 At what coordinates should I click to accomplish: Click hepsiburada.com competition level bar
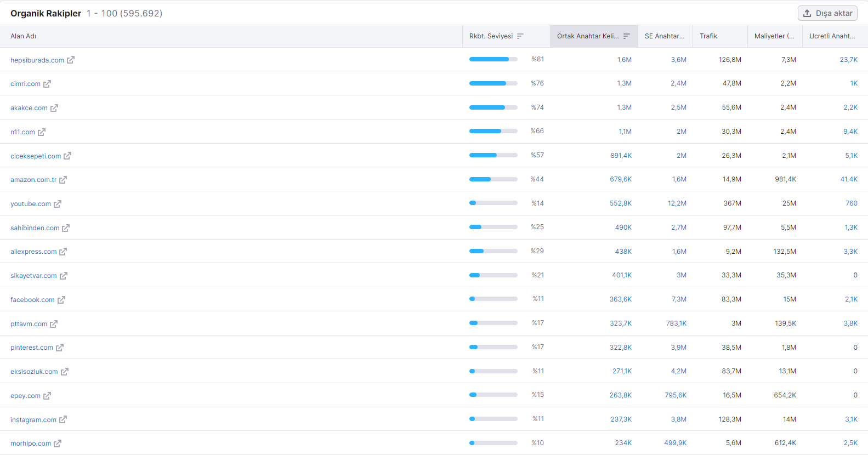click(x=493, y=59)
